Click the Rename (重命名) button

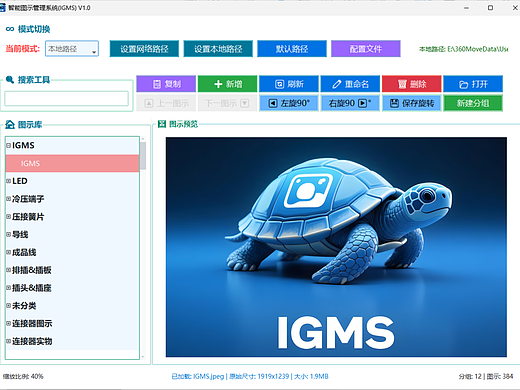(x=350, y=84)
